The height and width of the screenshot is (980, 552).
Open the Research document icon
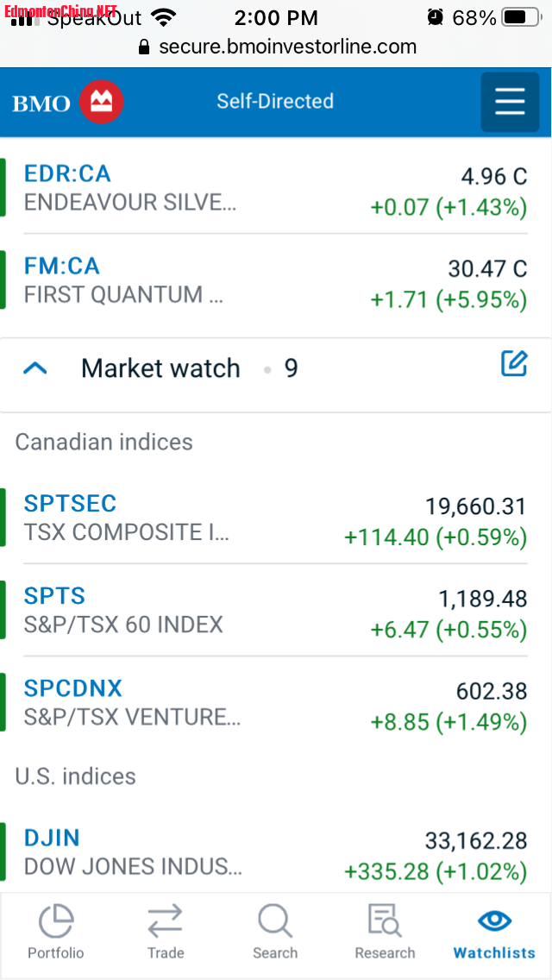[x=384, y=920]
